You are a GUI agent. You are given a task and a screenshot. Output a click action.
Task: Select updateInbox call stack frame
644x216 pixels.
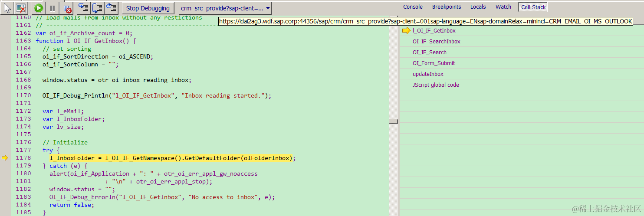click(x=428, y=74)
